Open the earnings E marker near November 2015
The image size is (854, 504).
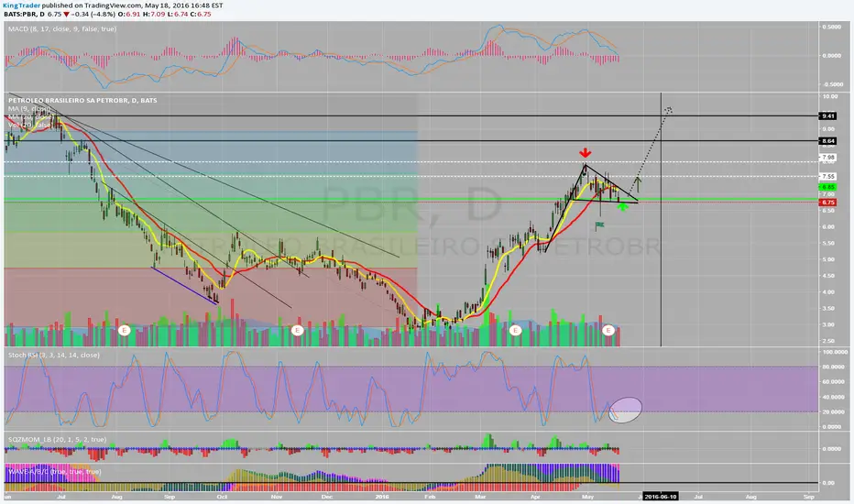(x=297, y=330)
